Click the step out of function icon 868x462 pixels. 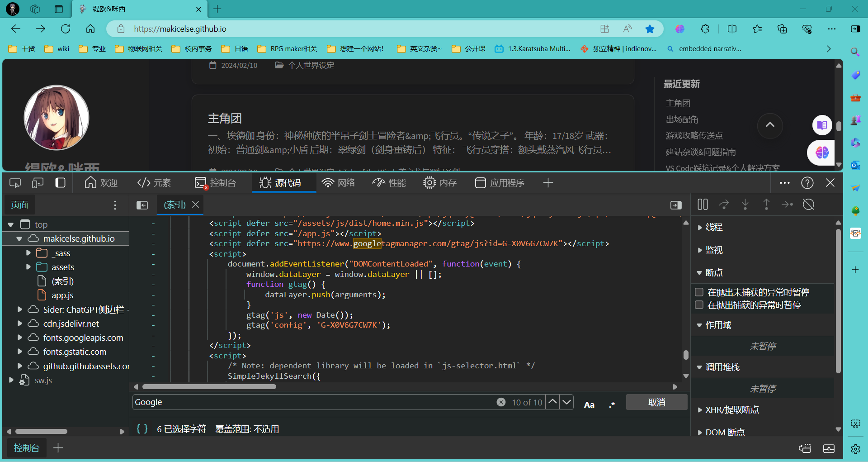point(766,205)
